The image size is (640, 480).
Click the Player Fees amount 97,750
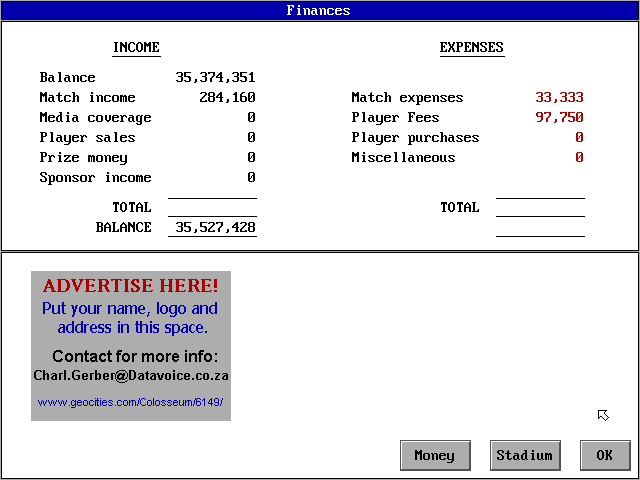pos(559,118)
